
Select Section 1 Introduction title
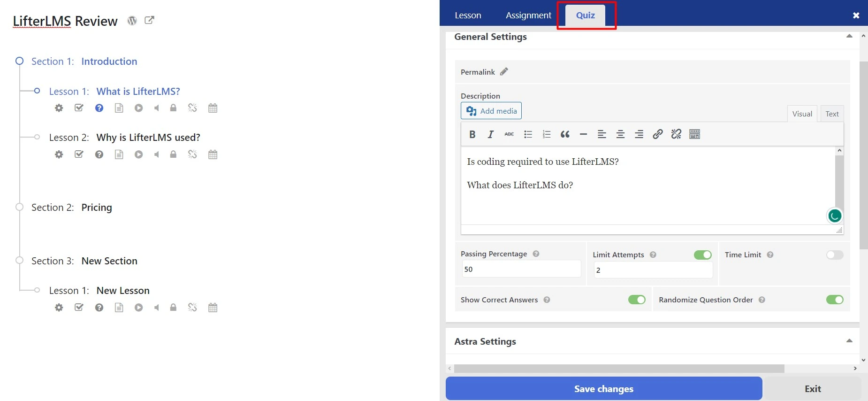[x=109, y=62]
